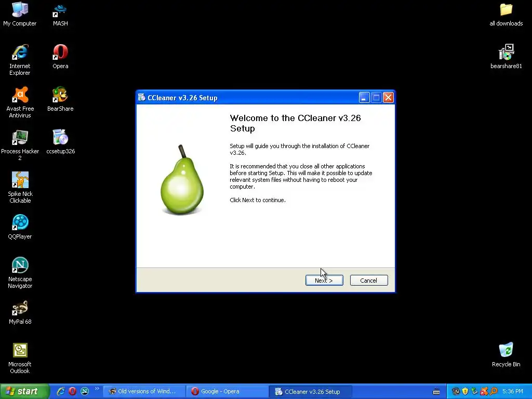532x399 pixels.
Task: Click the orange magnifier tray icon
Action: tap(494, 391)
